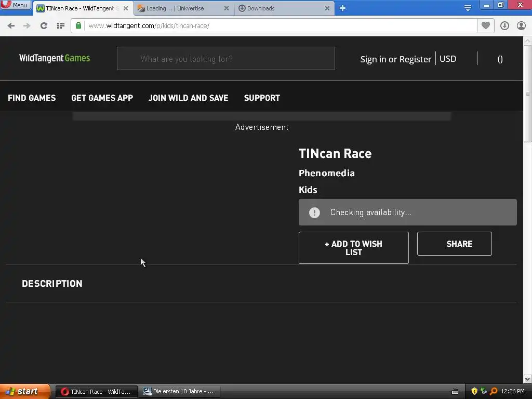Bookmark page with the heart icon

coord(486,25)
